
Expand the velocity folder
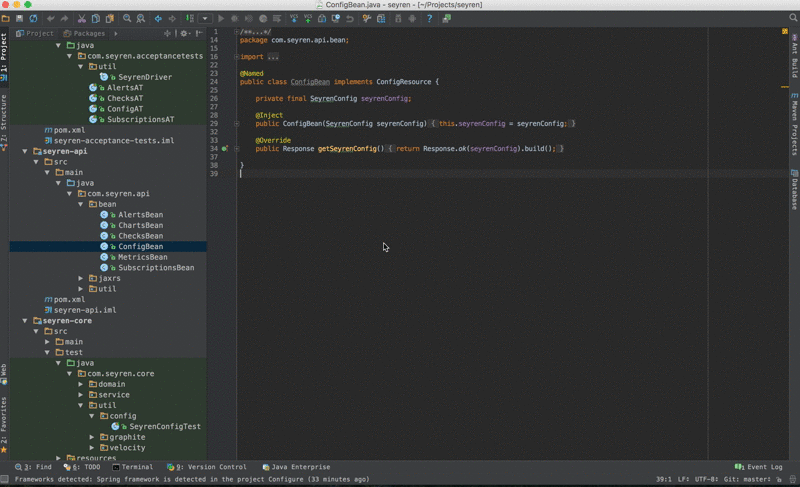click(92, 448)
